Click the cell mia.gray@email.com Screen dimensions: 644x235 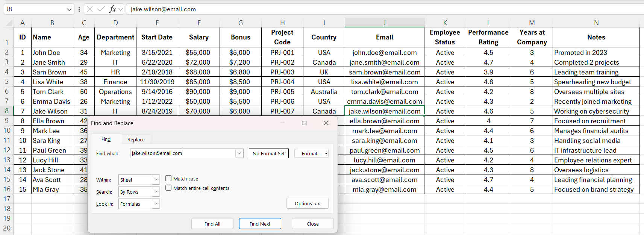point(385,190)
